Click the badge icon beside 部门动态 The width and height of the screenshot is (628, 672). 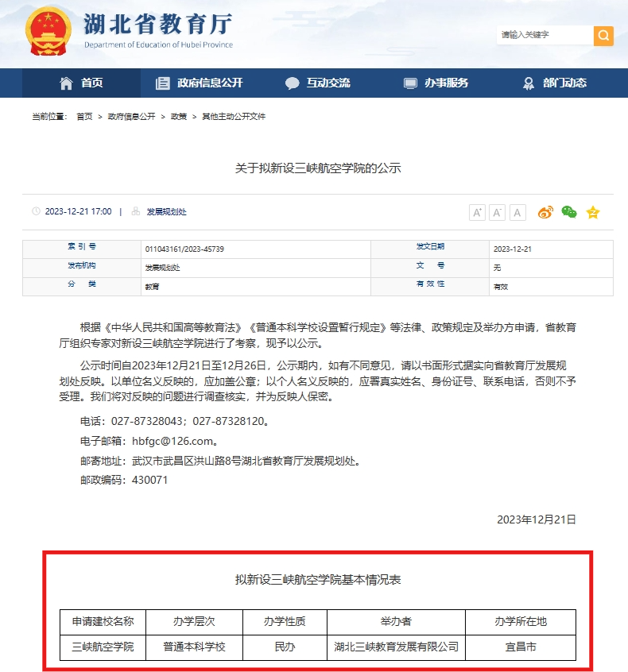pyautogui.click(x=529, y=83)
